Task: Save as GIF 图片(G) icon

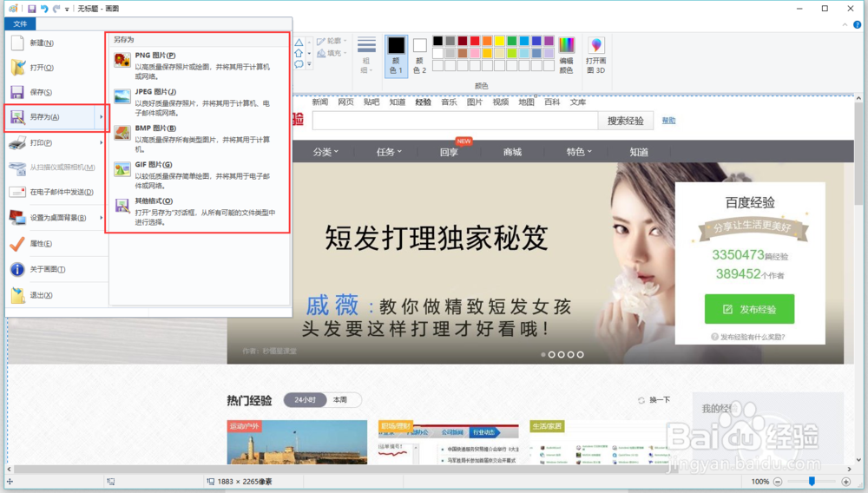Action: 122,169
